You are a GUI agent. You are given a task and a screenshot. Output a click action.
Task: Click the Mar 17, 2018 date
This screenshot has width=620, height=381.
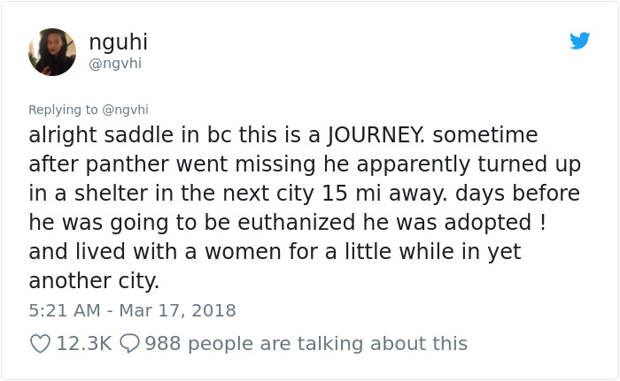(x=178, y=310)
